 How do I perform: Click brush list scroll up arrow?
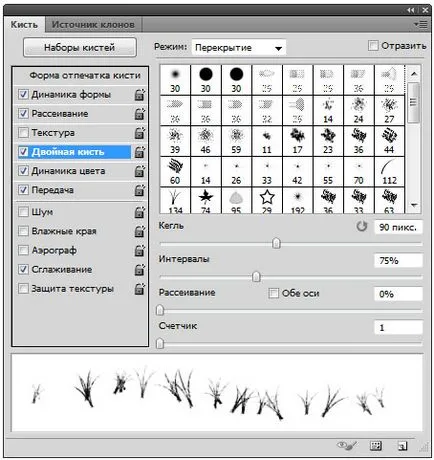click(414, 74)
